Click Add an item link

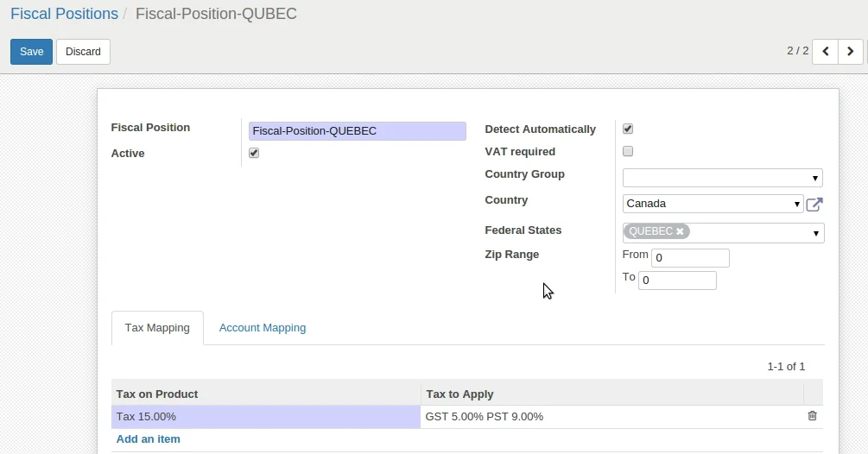point(149,439)
